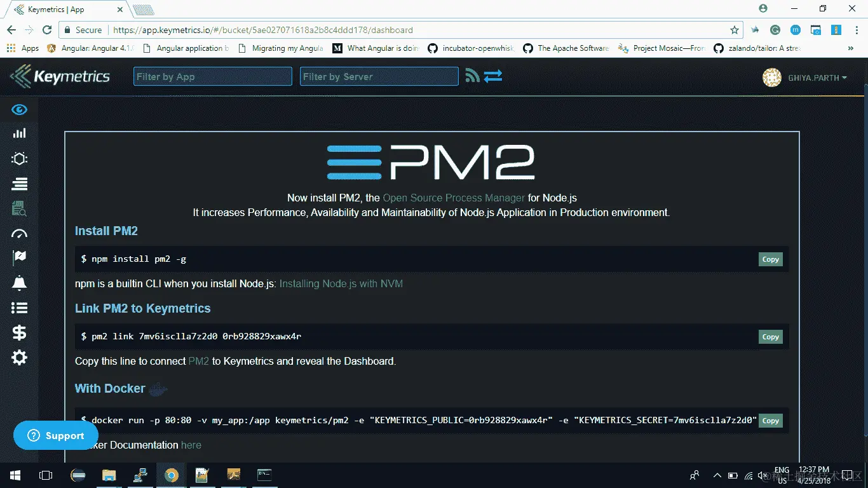
Task: Open Installing Node.js with NVM link
Action: [341, 283]
